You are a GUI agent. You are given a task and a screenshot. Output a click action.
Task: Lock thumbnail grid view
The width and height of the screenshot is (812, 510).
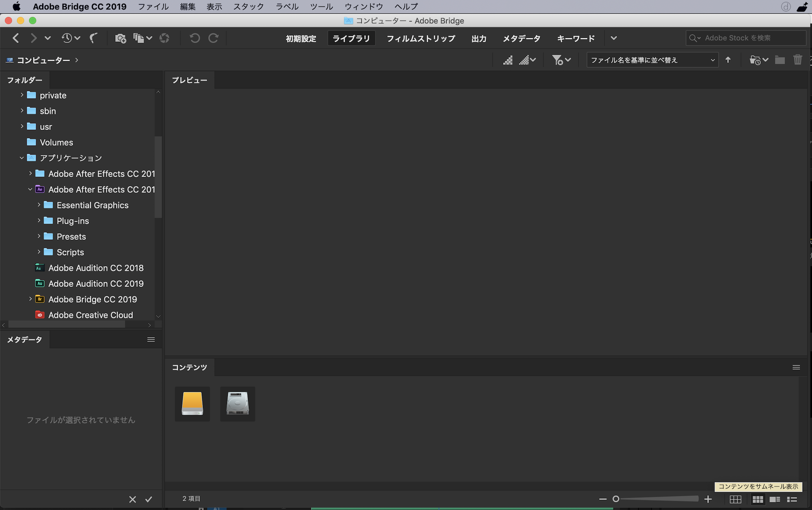735,499
